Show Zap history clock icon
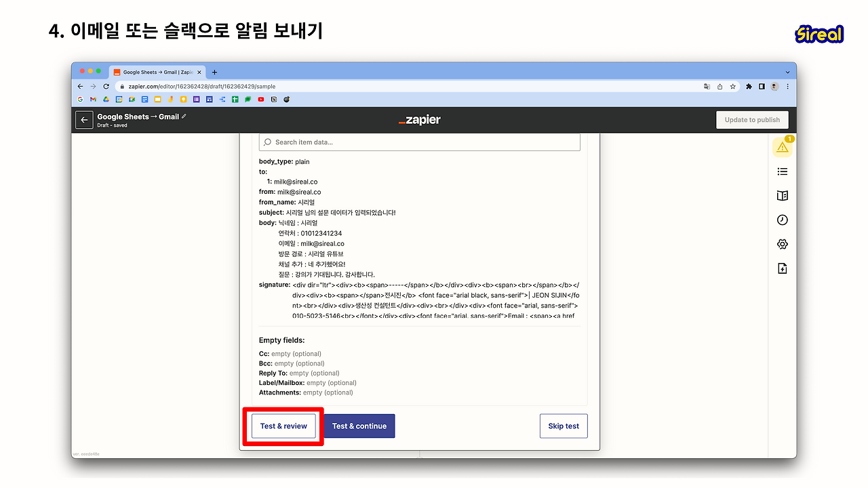Screen dimensions: 868x488 coord(783,220)
